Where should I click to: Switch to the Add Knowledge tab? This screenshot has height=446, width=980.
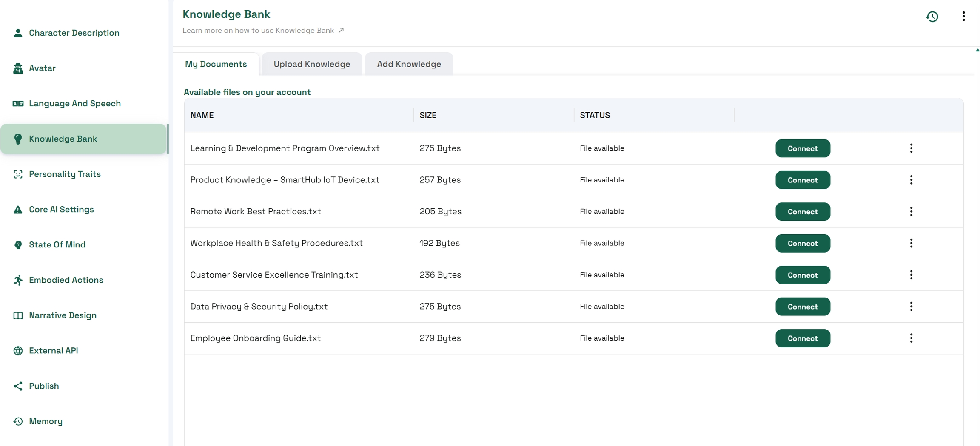coord(408,64)
